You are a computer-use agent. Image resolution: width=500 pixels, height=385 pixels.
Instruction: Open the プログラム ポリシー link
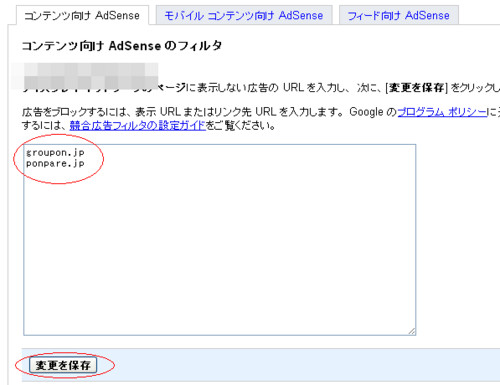[442, 112]
